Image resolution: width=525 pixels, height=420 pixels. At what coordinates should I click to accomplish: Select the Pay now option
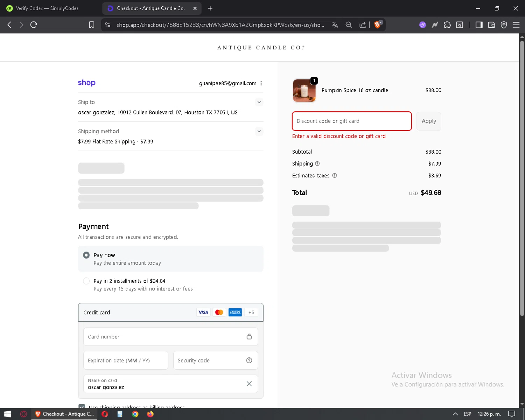86,255
